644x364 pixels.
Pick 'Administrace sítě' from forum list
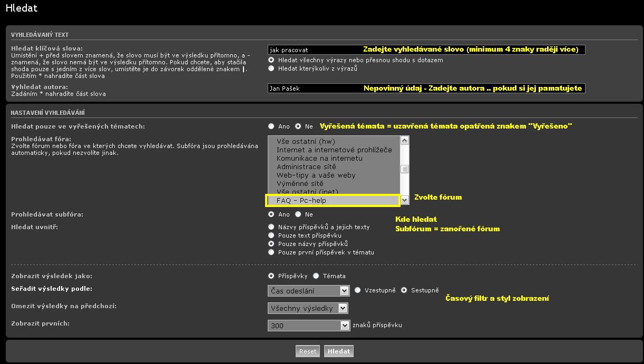(x=306, y=167)
